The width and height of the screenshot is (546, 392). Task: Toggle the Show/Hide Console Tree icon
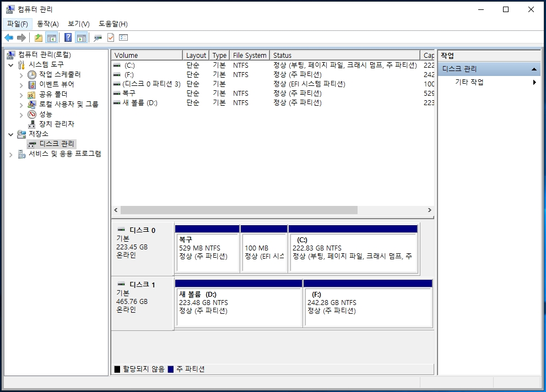point(52,37)
